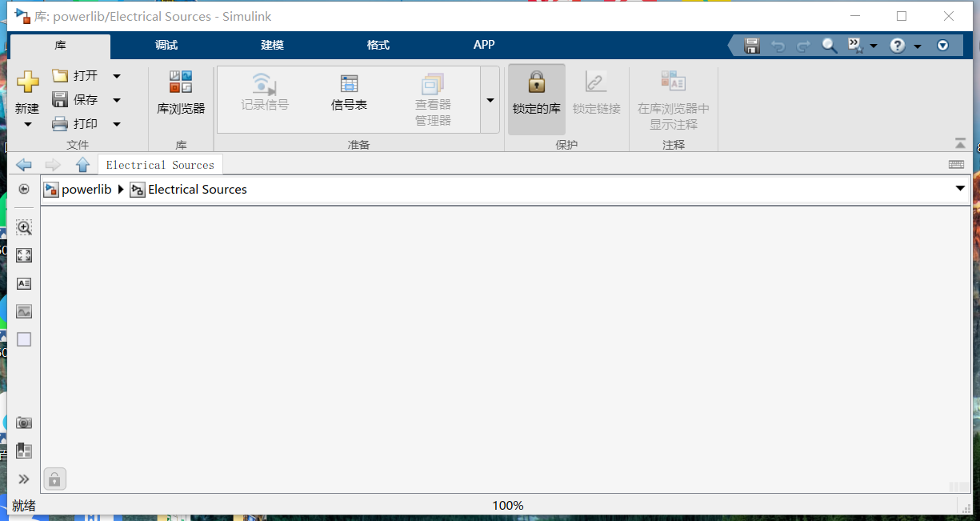980x521 pixels.
Task: Open the 新建 dropdown arrow
Action: pyautogui.click(x=28, y=124)
